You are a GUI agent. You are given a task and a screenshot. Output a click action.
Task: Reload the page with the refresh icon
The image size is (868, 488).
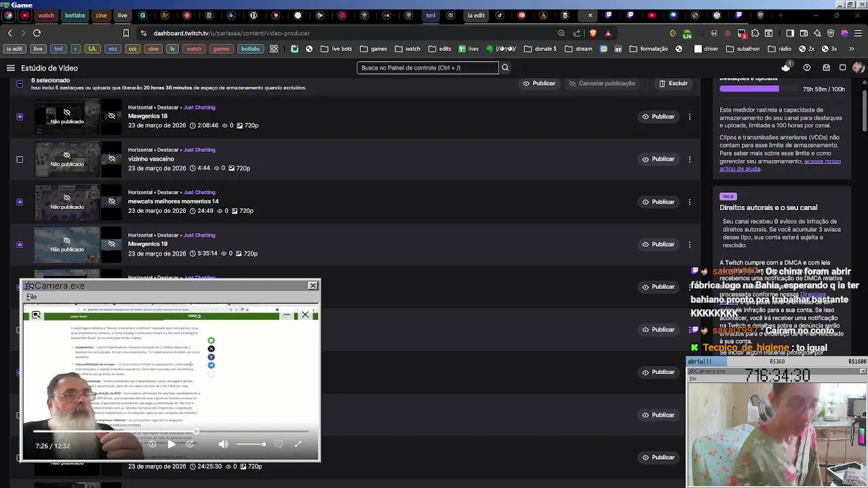[x=37, y=33]
